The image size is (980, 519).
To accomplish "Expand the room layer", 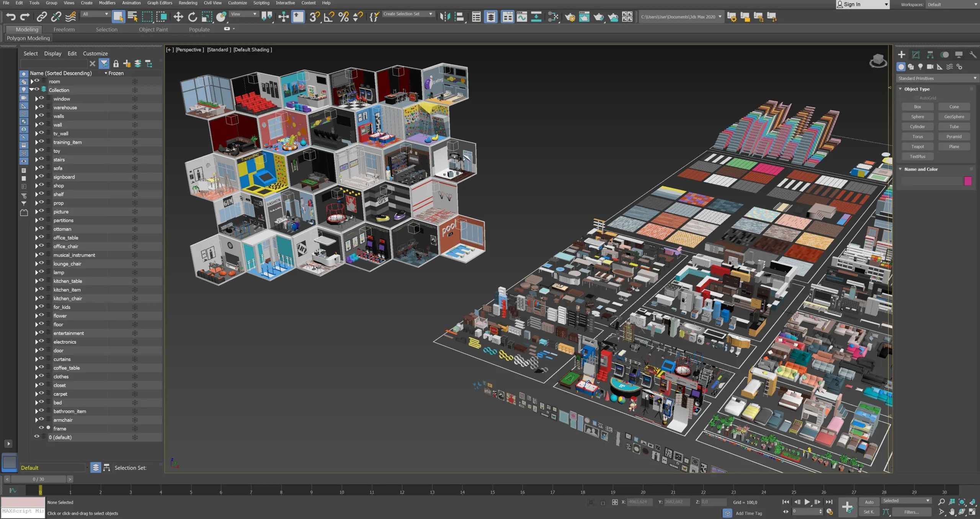I will [32, 81].
